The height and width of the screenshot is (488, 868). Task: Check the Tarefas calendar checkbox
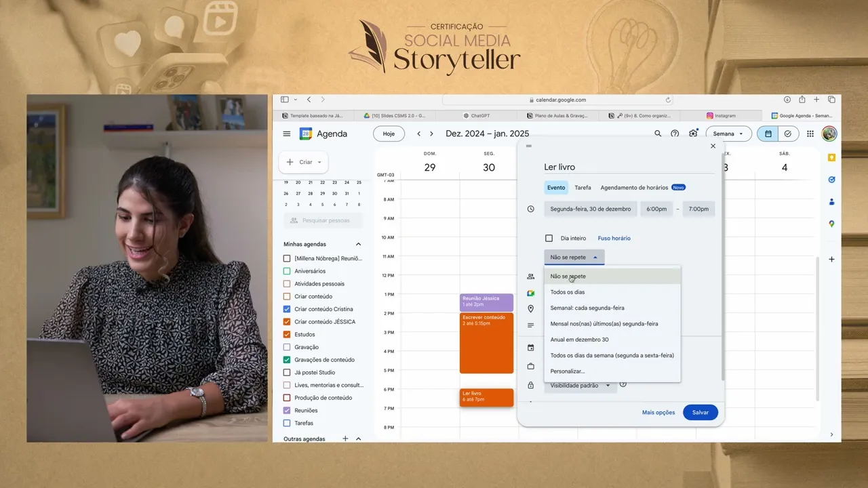pos(287,423)
